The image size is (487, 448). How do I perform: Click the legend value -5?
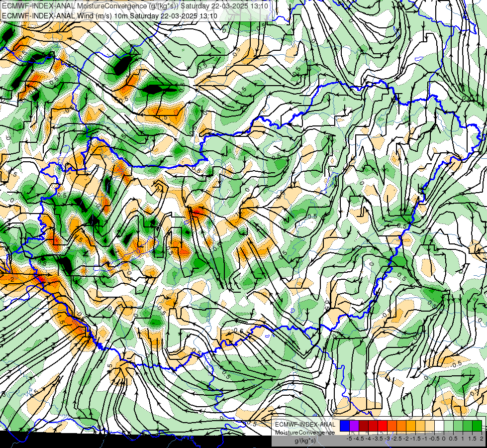(349, 439)
